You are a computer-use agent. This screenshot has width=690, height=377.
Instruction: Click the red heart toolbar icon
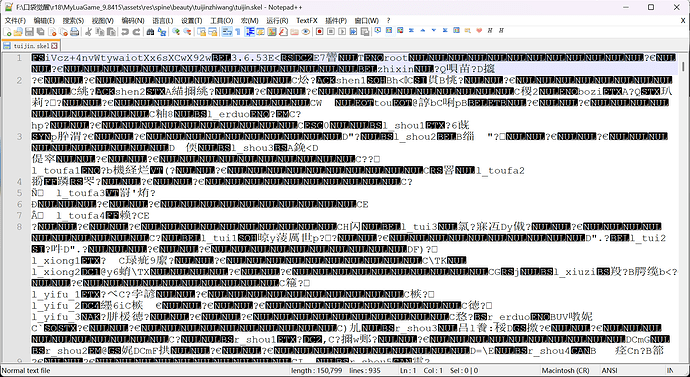pyautogui.click(x=479, y=31)
